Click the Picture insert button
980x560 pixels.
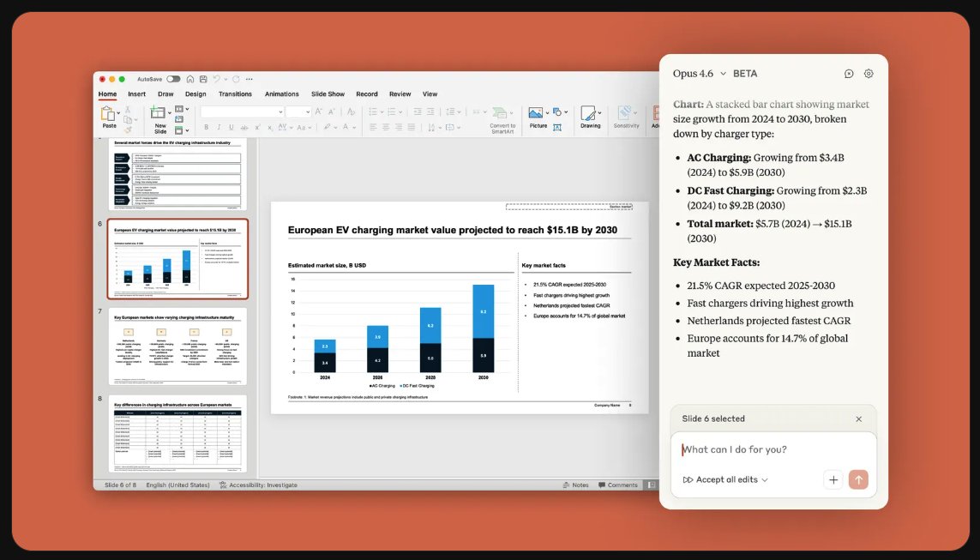[537, 117]
